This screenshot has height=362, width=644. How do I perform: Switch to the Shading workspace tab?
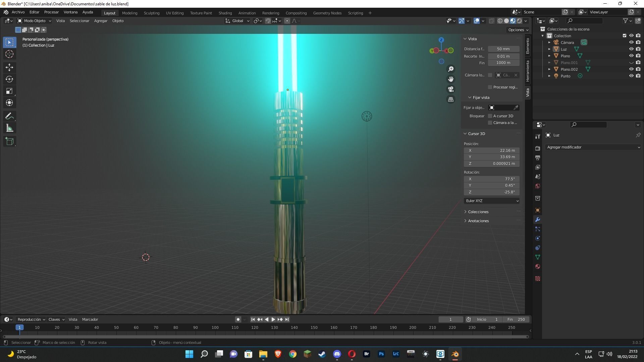pyautogui.click(x=225, y=13)
